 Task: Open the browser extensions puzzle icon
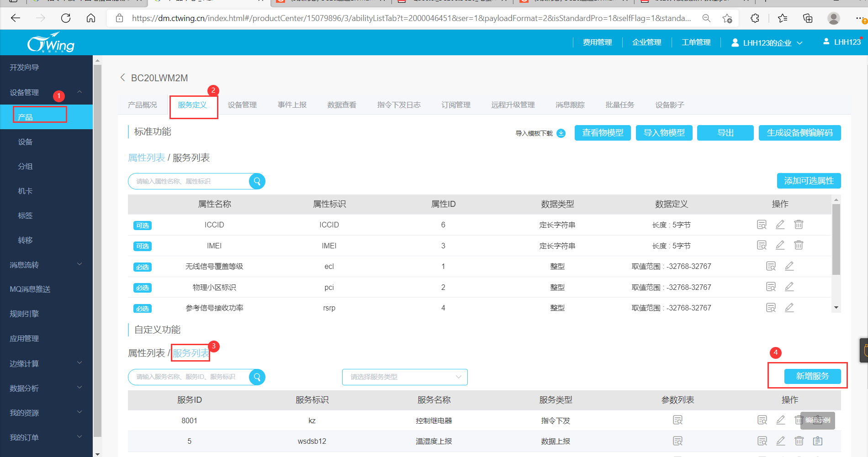[755, 18]
